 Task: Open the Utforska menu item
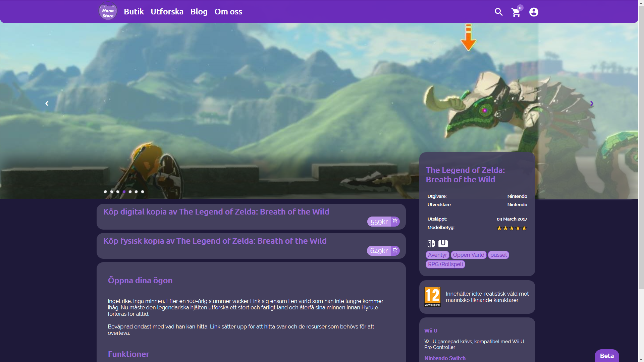pyautogui.click(x=167, y=12)
